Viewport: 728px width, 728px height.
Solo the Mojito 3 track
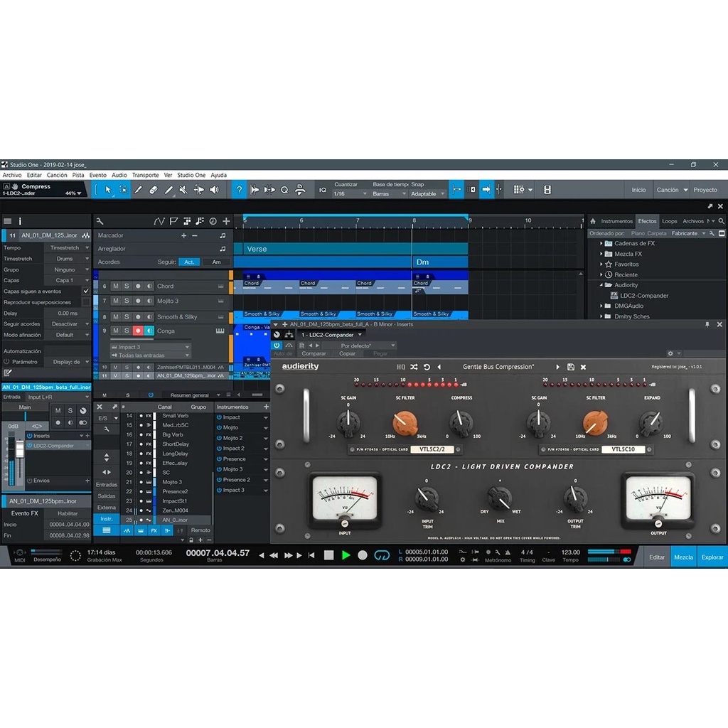tap(127, 301)
